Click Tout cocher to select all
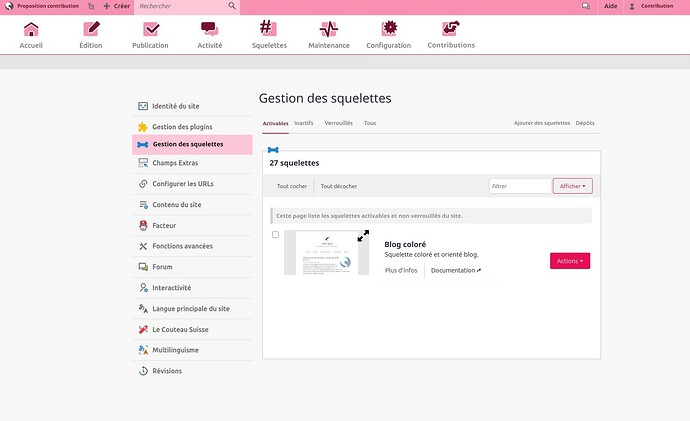The width and height of the screenshot is (690, 421). tap(292, 186)
